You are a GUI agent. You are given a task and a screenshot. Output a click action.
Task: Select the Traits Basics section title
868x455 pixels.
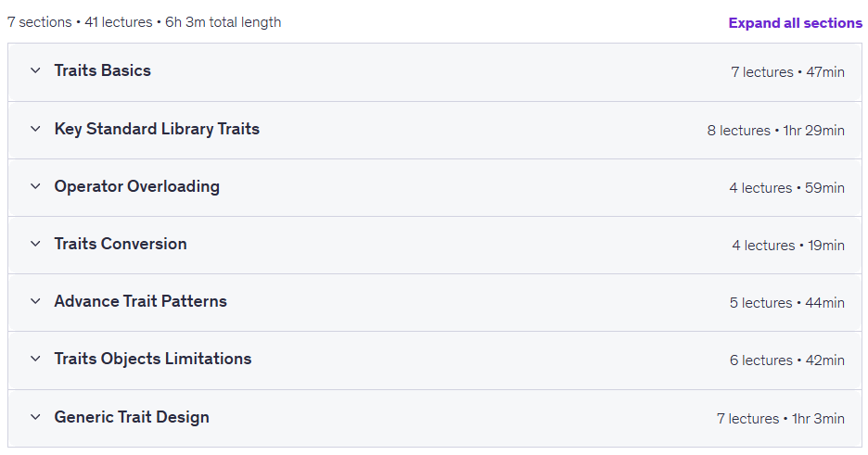click(x=102, y=70)
